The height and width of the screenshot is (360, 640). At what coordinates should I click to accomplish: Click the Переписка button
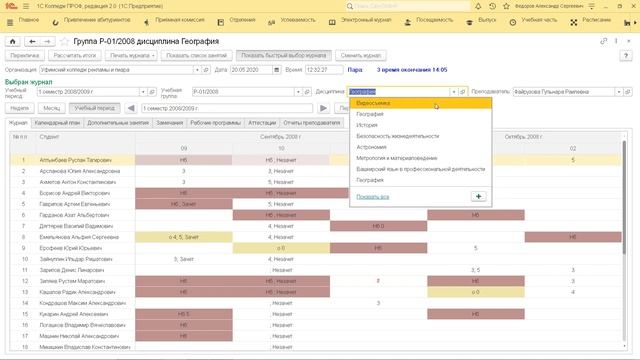click(25, 56)
